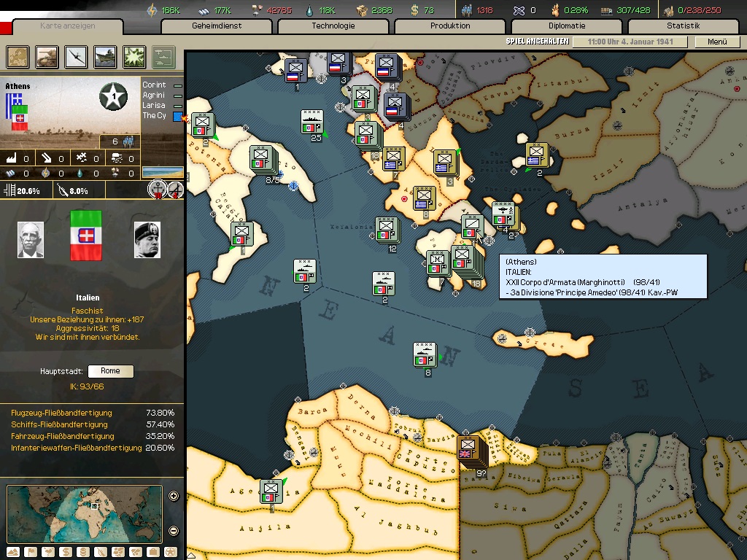Select Larisa in the neighboring provinces list
Viewport: 747px width, 560px height.
[x=153, y=106]
